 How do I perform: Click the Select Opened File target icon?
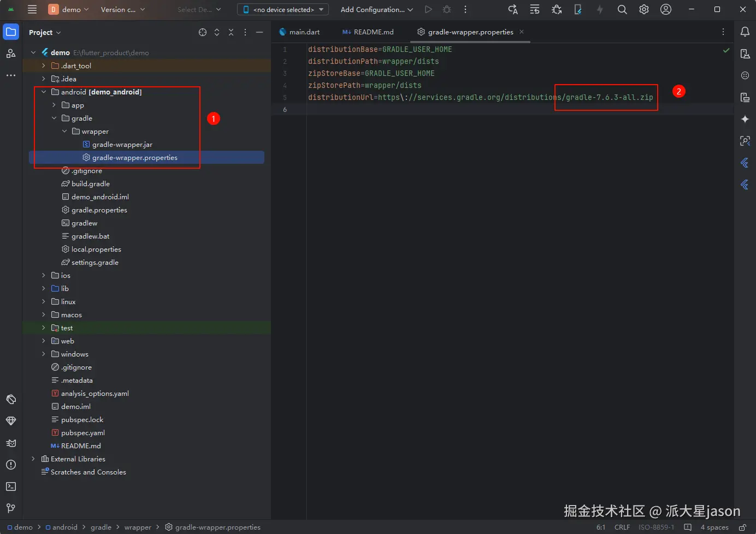[x=203, y=32]
